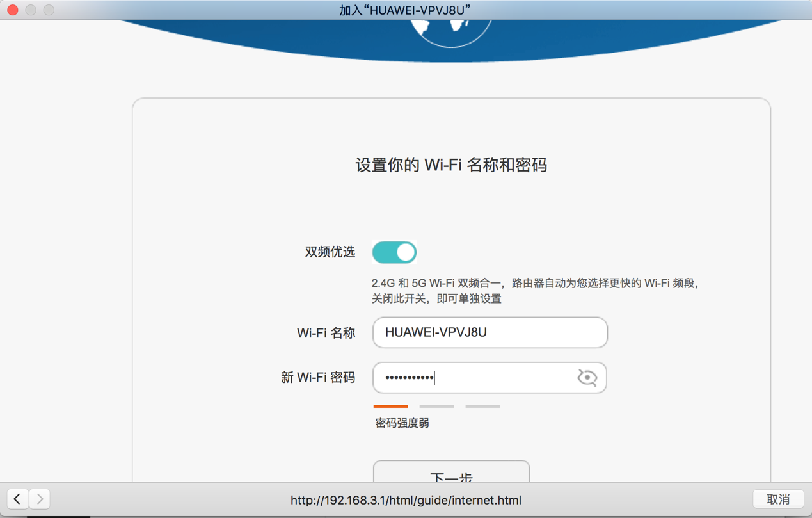The image size is (812, 518).
Task: Click the 取消 cancel button
Action: coord(778,499)
